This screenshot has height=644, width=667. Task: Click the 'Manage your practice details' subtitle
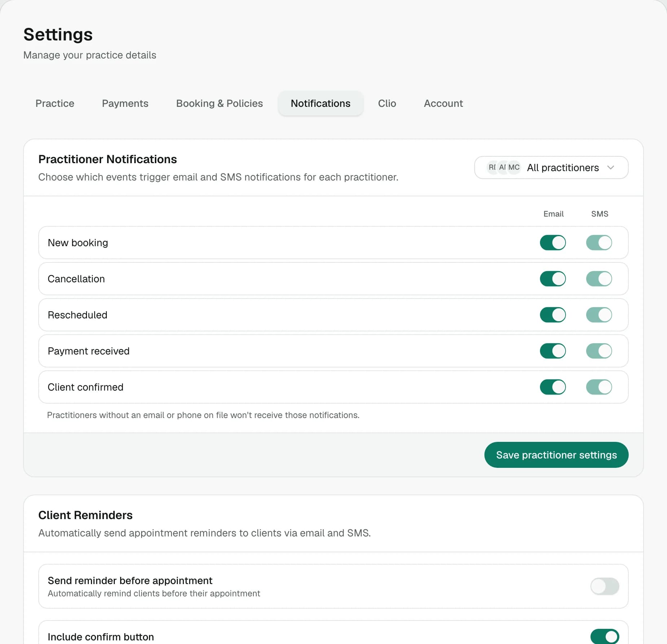(x=90, y=55)
